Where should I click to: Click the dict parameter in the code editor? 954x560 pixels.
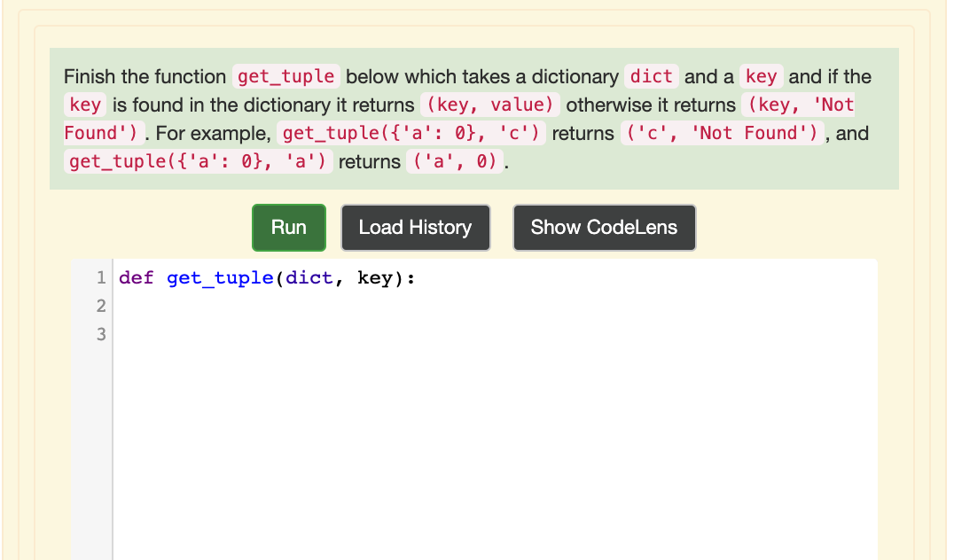pyautogui.click(x=309, y=277)
